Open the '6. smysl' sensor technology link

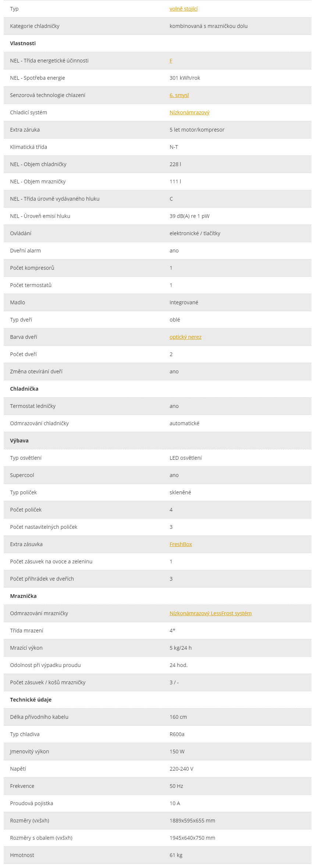[179, 95]
